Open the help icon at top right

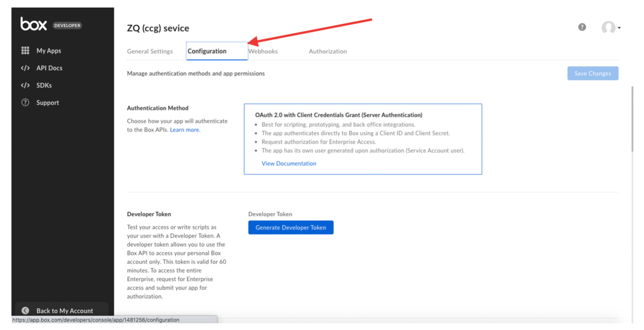pyautogui.click(x=582, y=27)
